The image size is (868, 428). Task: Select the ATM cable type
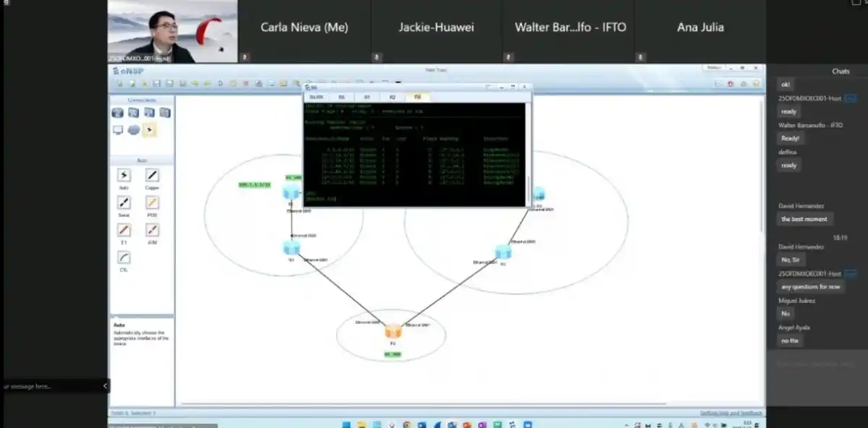[152, 231]
